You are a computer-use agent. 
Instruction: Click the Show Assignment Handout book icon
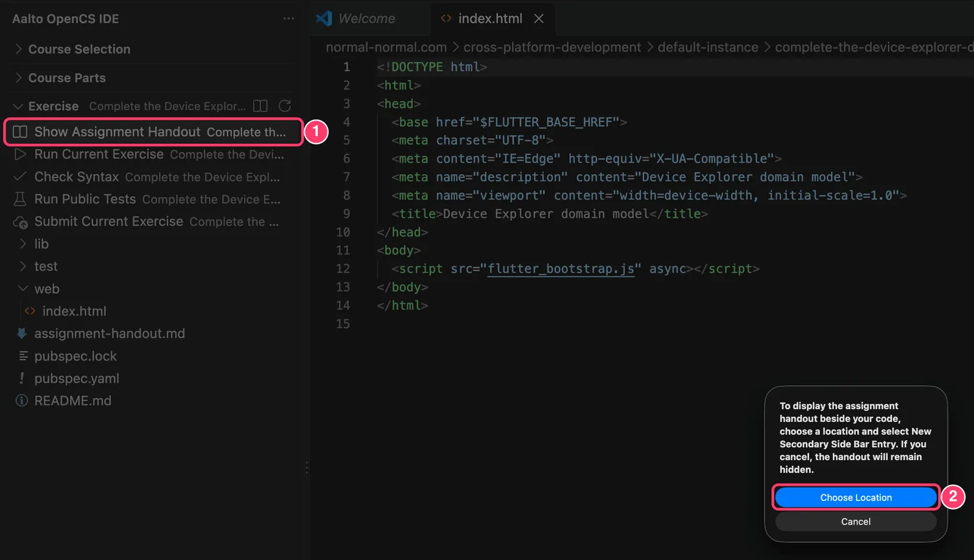coord(20,131)
